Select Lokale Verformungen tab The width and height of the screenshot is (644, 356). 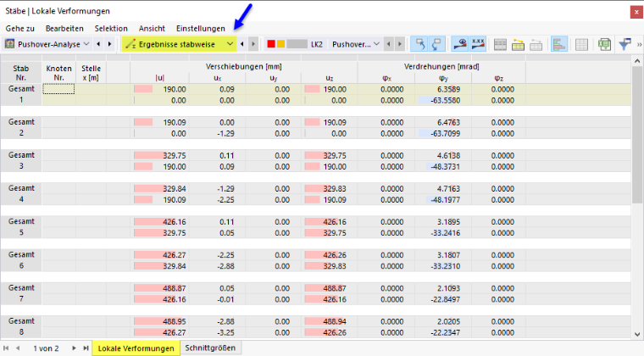click(136, 348)
